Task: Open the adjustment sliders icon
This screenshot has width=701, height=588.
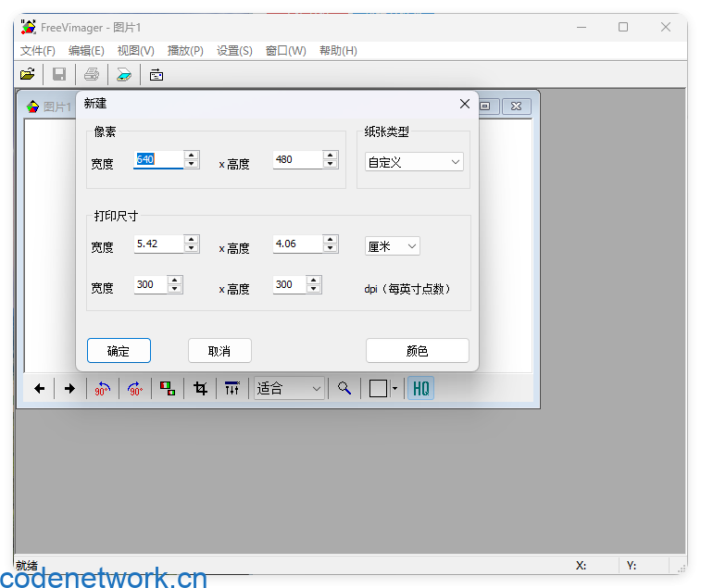Action: pos(232,388)
